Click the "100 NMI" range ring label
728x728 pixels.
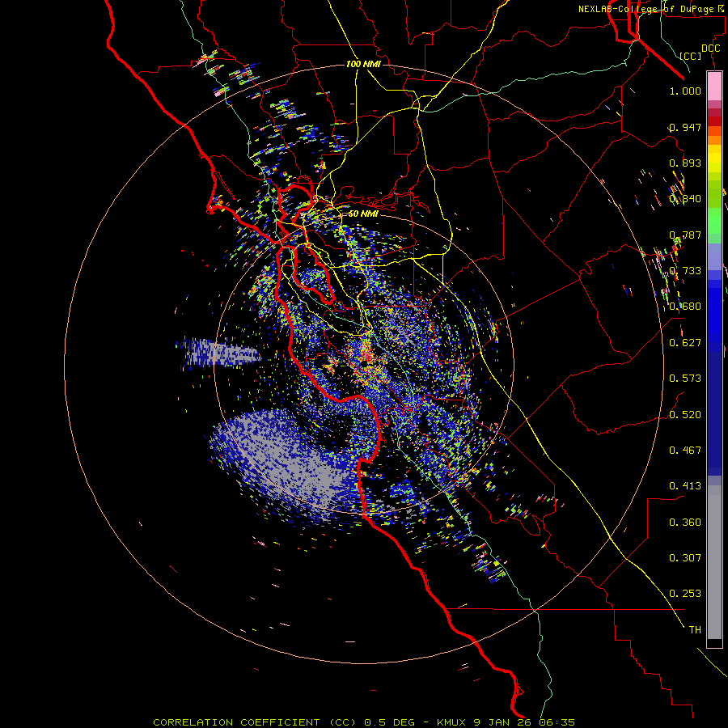363,64
